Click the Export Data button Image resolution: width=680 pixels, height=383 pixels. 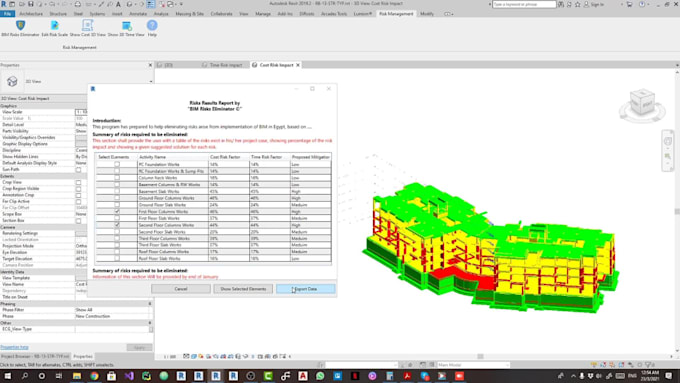click(x=305, y=289)
